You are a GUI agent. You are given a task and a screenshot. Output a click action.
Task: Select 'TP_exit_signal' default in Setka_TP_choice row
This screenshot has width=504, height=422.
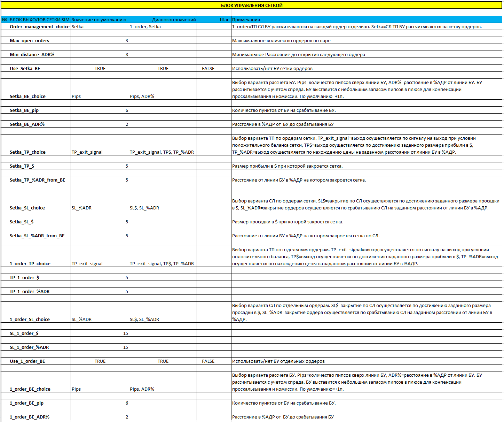pyautogui.click(x=100, y=145)
